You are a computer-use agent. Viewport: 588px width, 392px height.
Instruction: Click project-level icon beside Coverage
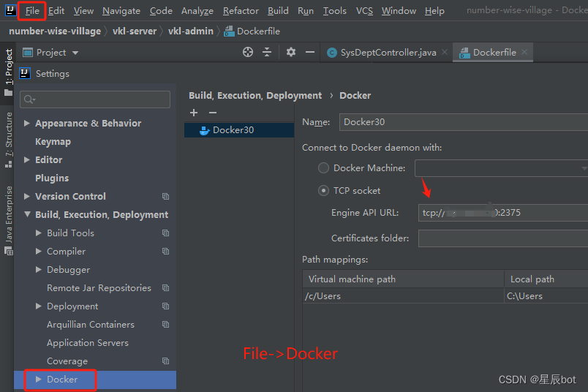(165, 361)
